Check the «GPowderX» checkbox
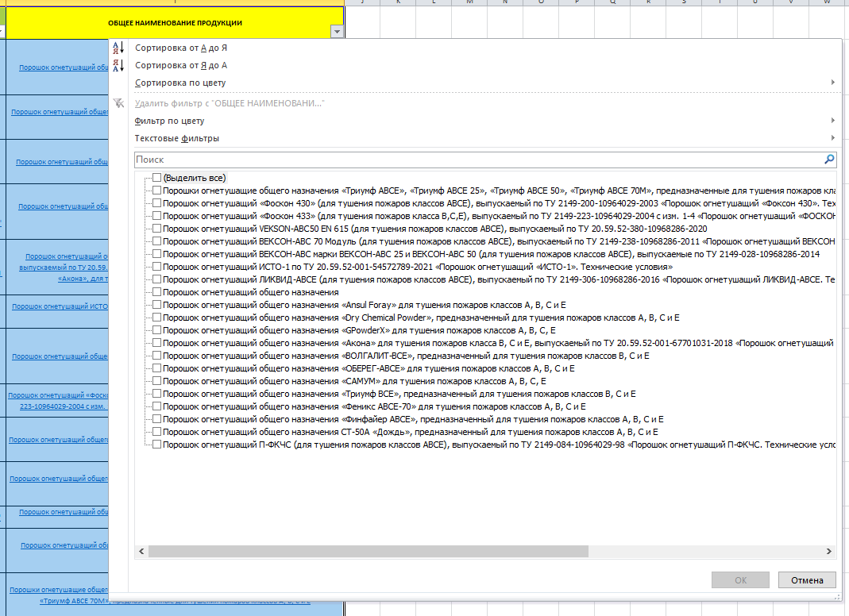Screen dimensions: 849x616 point(156,330)
